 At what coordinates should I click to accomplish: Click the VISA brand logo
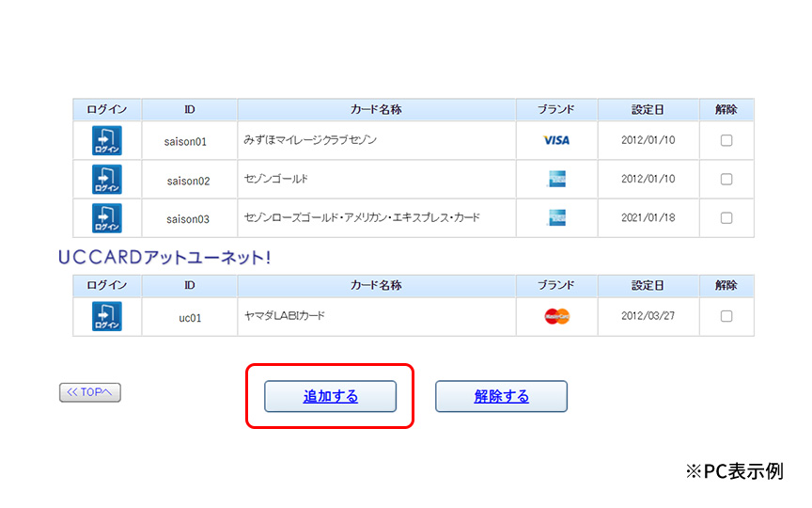[556, 140]
